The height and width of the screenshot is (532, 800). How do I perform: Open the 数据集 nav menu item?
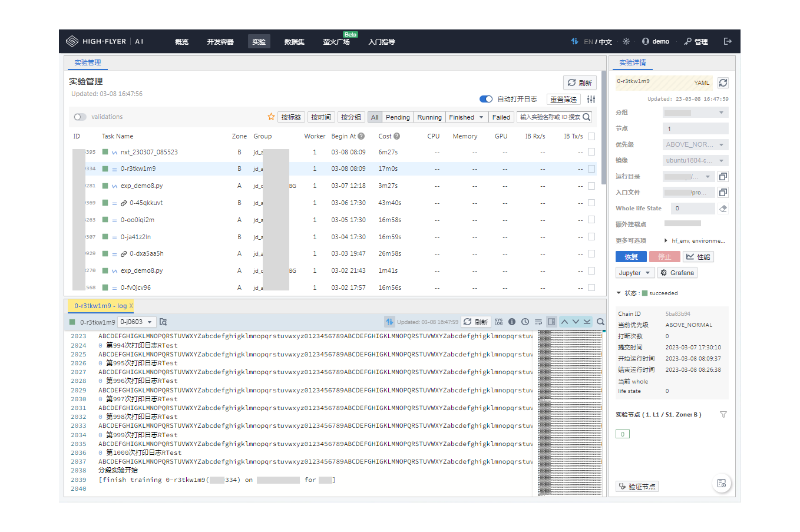click(294, 42)
